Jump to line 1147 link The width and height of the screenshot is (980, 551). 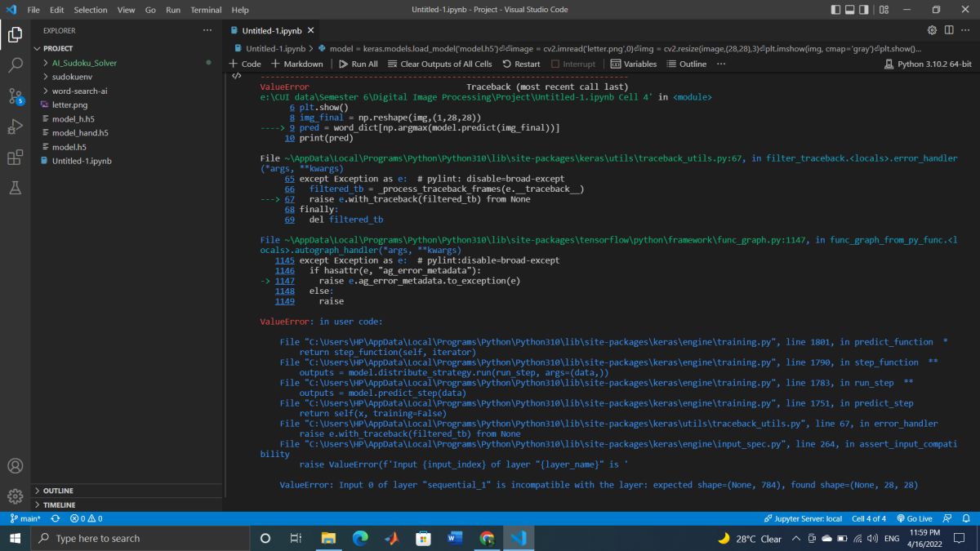tap(285, 281)
